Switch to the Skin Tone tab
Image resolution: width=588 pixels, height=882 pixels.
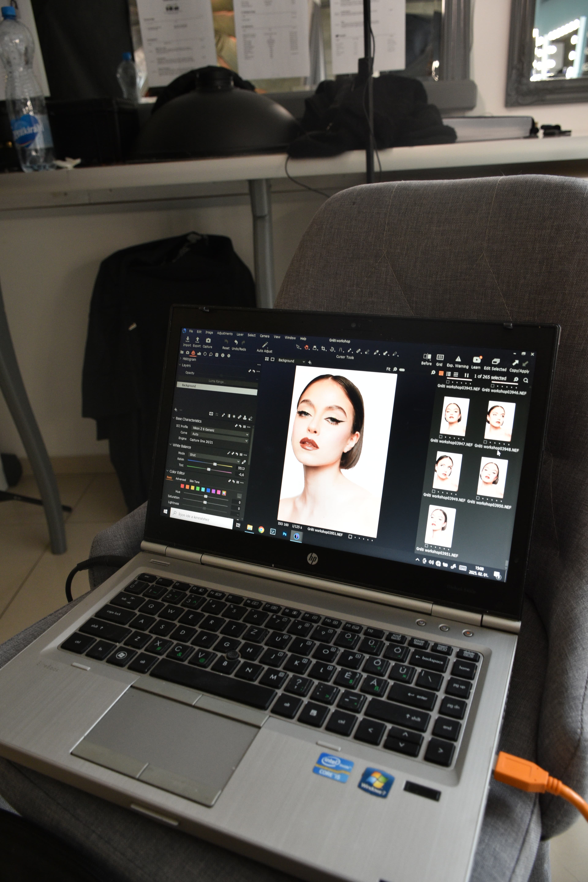194,481
